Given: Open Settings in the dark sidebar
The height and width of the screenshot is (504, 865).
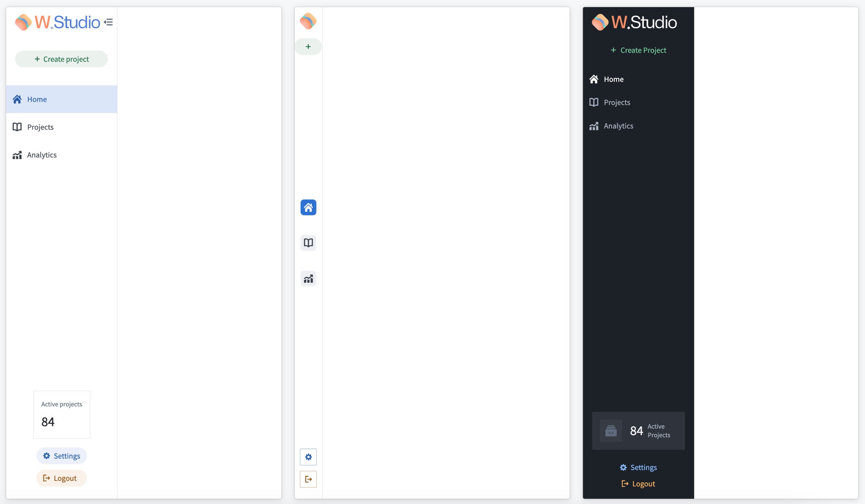Looking at the screenshot, I should [638, 468].
